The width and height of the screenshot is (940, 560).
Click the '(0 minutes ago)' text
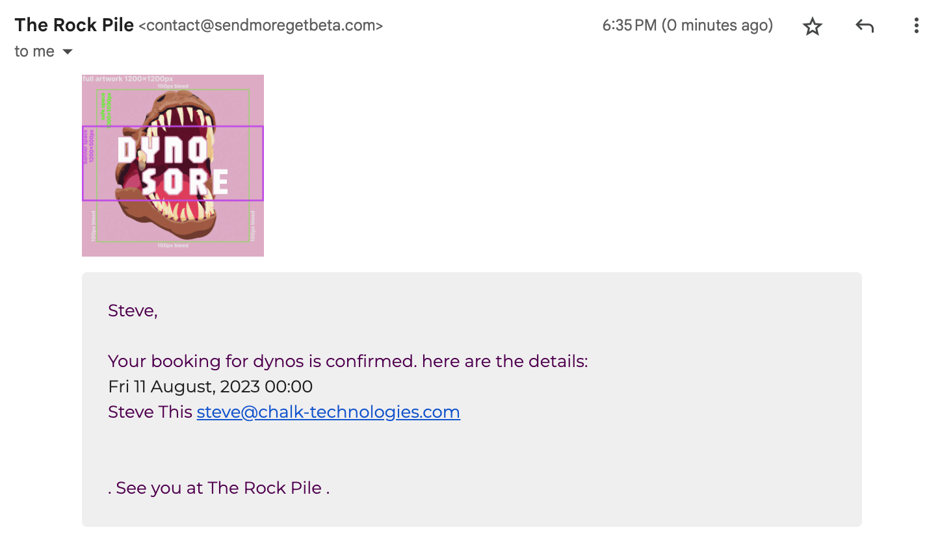[x=718, y=25]
